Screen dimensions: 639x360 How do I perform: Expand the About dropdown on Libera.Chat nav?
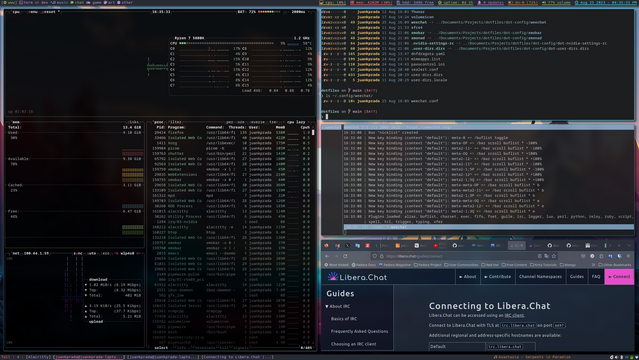tap(467, 276)
